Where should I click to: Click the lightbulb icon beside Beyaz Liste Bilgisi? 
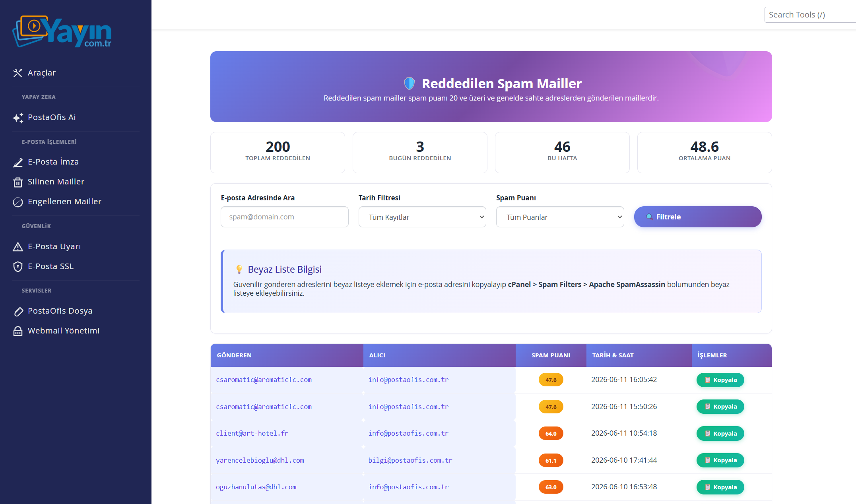click(239, 269)
